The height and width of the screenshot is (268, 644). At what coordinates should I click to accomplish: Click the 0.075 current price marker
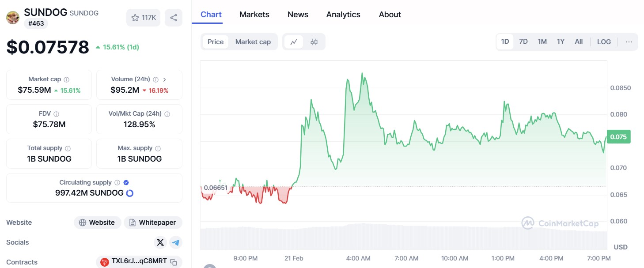point(618,137)
